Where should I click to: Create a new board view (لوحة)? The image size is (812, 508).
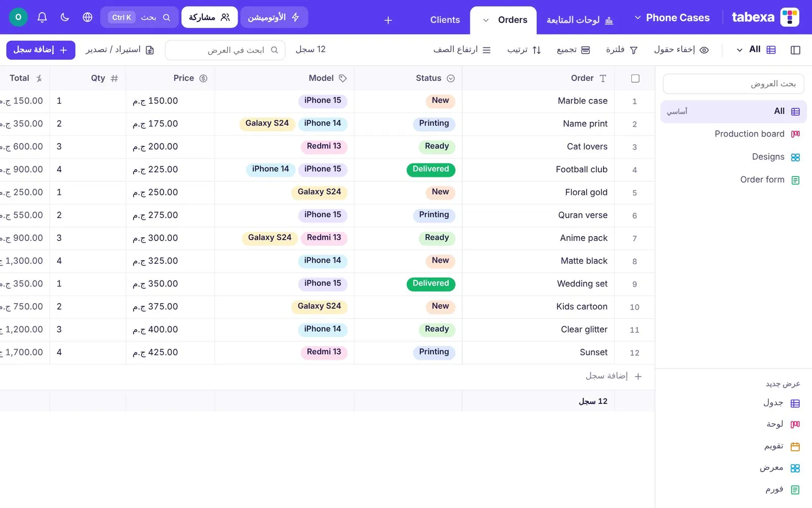coord(783,424)
